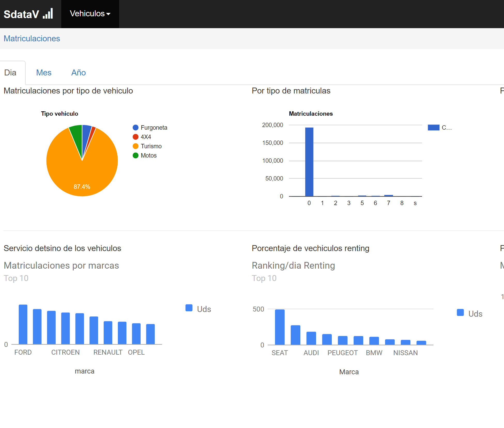Open the Vehiculos dropdown menu

pyautogui.click(x=90, y=14)
